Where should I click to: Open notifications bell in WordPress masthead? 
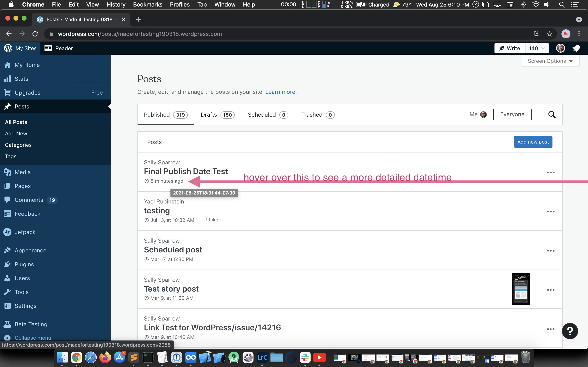point(576,48)
